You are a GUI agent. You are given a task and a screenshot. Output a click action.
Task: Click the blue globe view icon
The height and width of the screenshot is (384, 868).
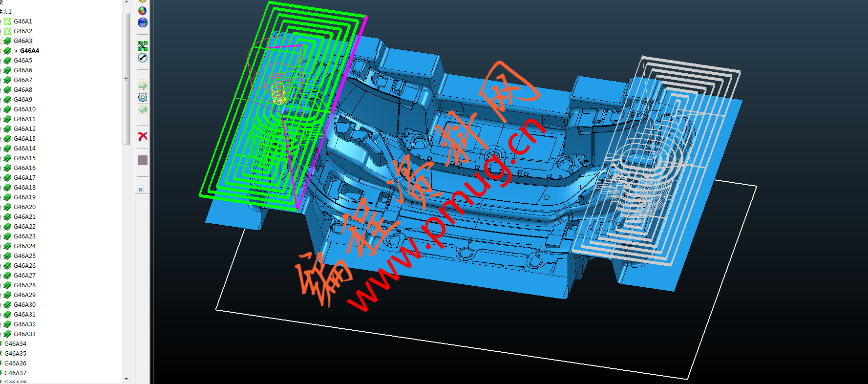click(143, 22)
